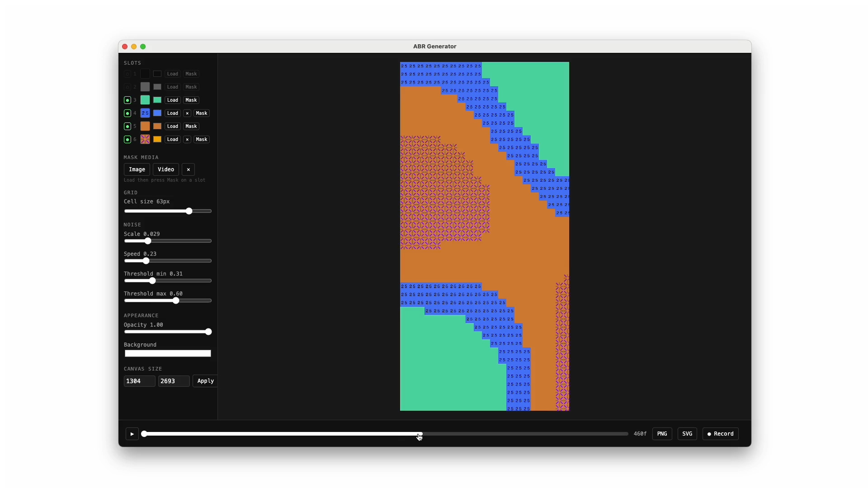Click the Threshold max 0.60 label
Viewport: 868px width, 488px height.
153,294
